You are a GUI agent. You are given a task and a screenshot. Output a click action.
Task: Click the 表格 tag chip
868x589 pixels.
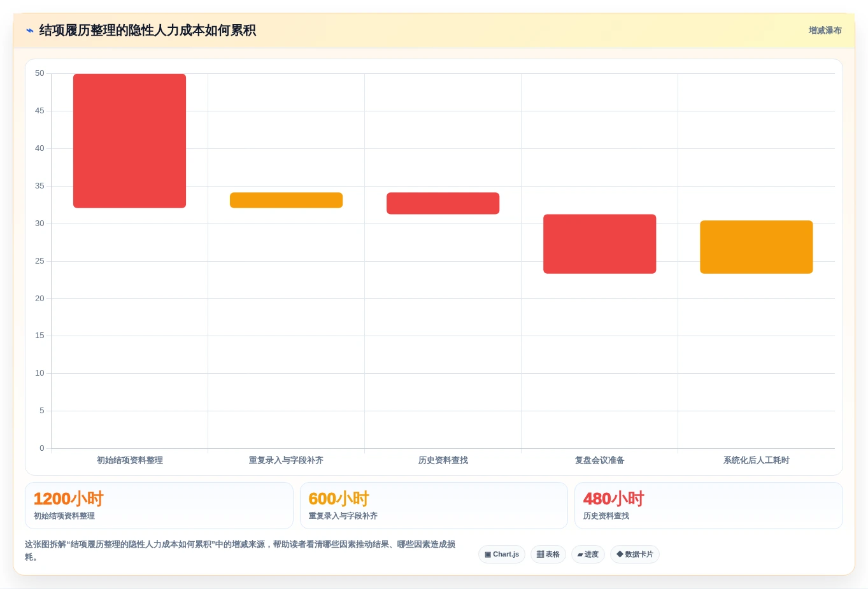click(x=548, y=554)
